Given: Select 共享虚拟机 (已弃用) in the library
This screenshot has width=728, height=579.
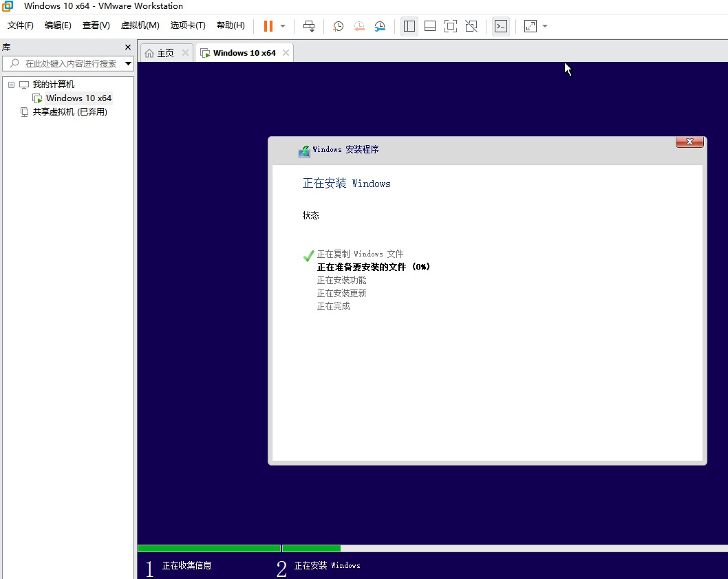Looking at the screenshot, I should 69,112.
